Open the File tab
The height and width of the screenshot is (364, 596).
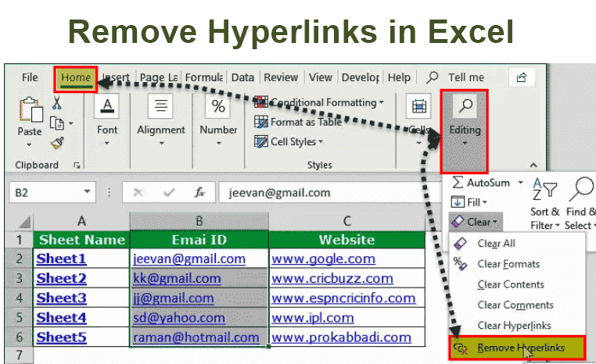tap(30, 77)
